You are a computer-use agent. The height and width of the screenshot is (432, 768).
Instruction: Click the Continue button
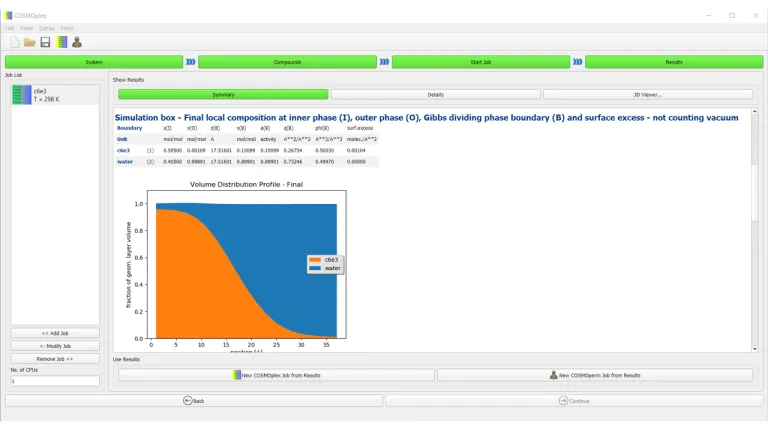[574, 401]
